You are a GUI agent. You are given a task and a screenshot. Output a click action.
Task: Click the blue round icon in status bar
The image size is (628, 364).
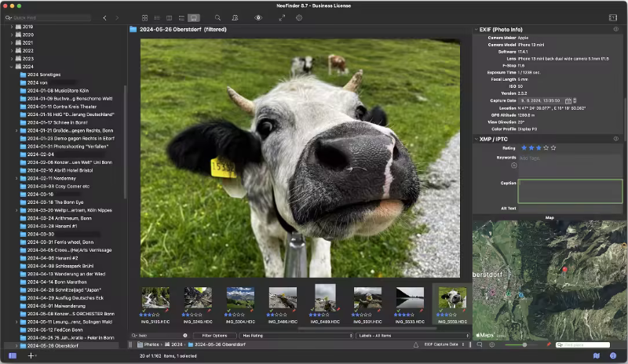[x=613, y=355]
